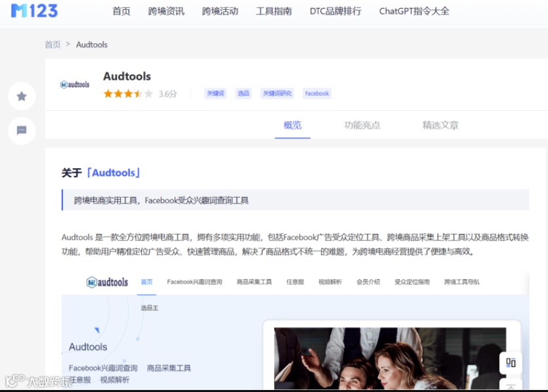Image resolution: width=548 pixels, height=392 pixels.
Task: Click the floating compare icon at bottom right
Action: click(511, 362)
